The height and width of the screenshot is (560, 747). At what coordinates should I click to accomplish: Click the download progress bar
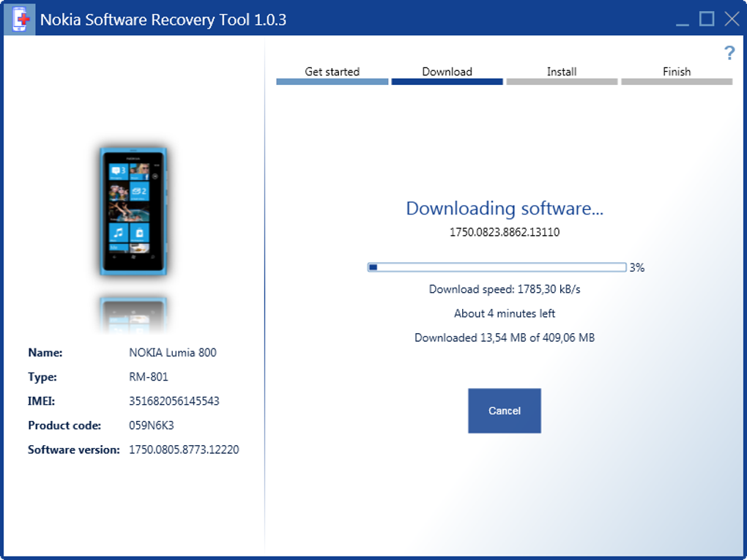click(497, 267)
